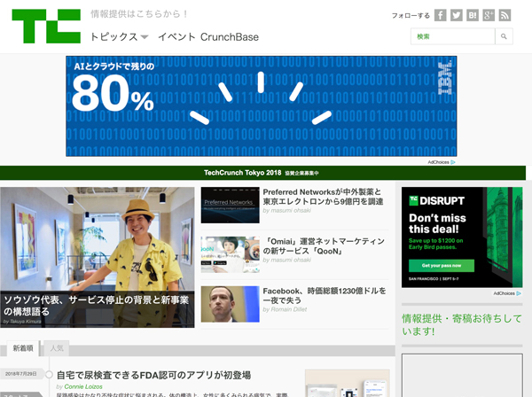Open the Facebook follow icon

click(x=440, y=15)
